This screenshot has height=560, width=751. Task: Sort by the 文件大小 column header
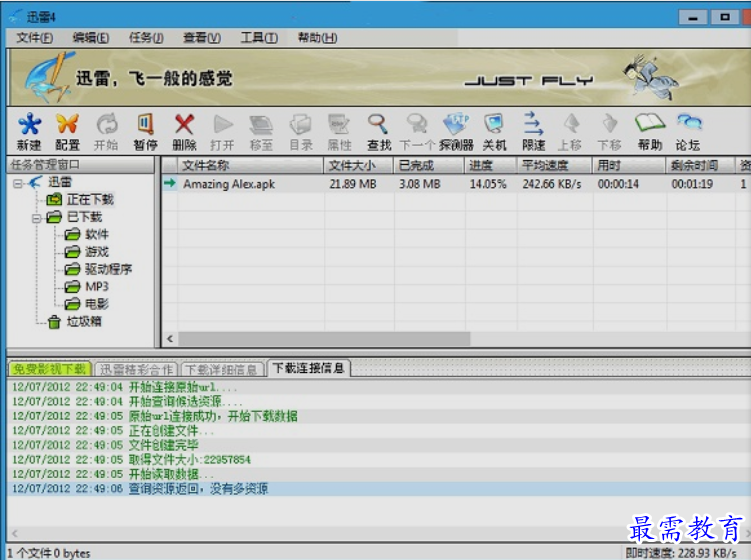click(359, 165)
